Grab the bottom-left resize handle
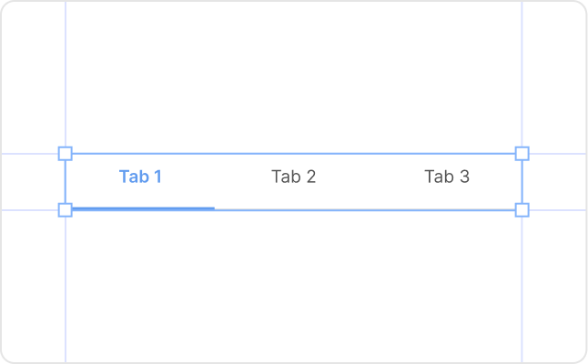588x364 pixels. [66, 210]
